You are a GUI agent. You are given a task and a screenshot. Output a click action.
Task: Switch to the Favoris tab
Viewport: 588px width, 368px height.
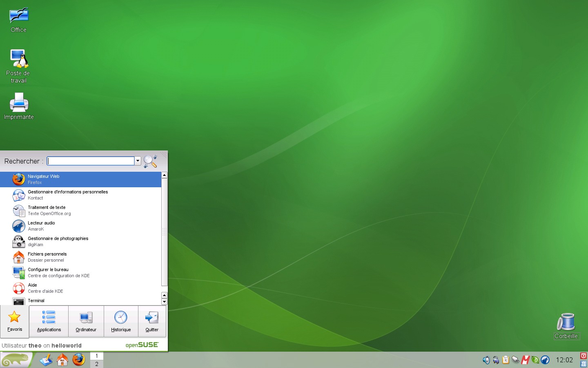pyautogui.click(x=15, y=321)
